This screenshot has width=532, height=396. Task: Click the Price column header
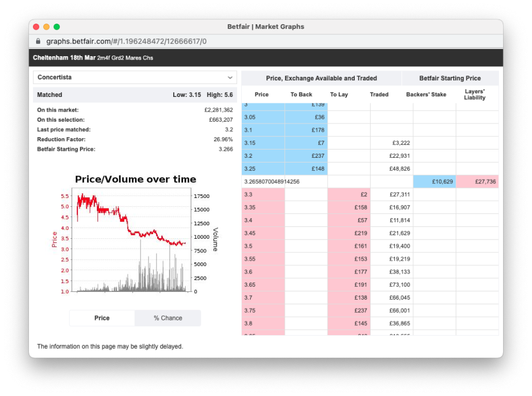point(262,95)
